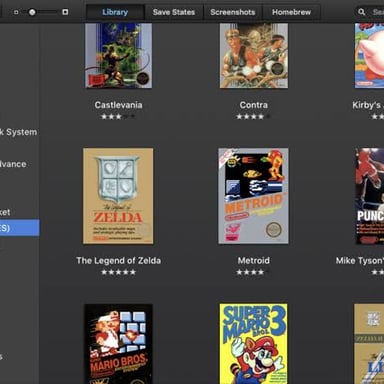
Task: Select the Super Mario Bros. cover
Action: [118, 344]
